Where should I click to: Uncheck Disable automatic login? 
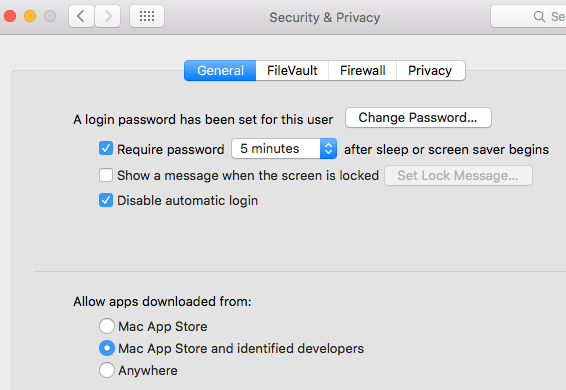[x=106, y=200]
